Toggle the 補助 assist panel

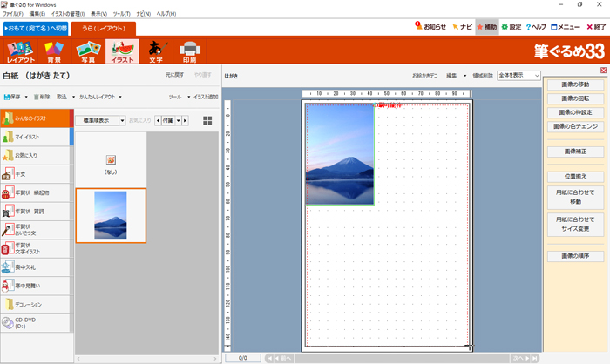pyautogui.click(x=486, y=27)
